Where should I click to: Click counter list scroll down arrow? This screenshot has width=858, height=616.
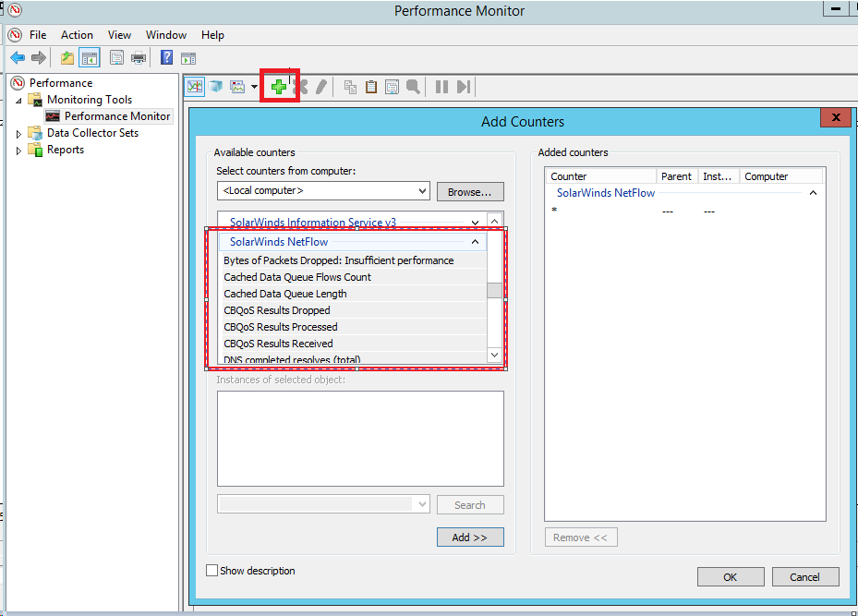[x=495, y=355]
